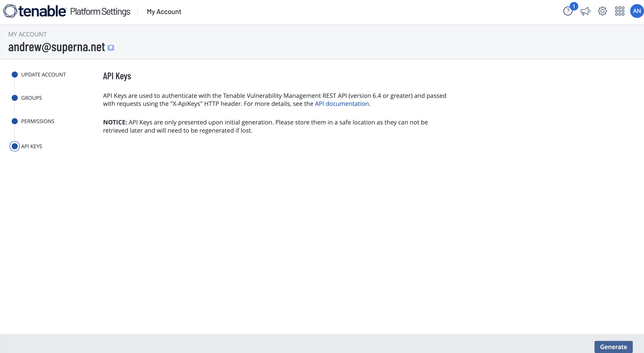Click the Tenable logo icon
Image resolution: width=644 pixels, height=353 pixels.
coord(10,11)
